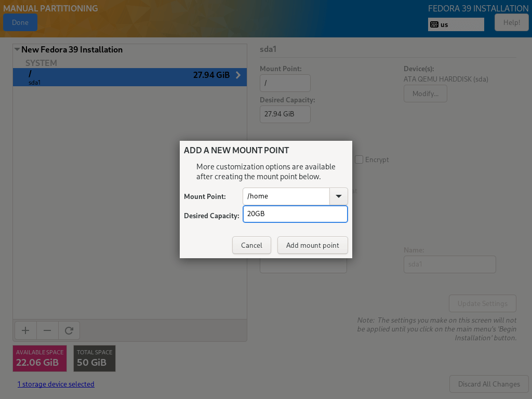The image size is (532, 399).
Task: Click the keyboard layout icon next to us
Action: click(434, 24)
